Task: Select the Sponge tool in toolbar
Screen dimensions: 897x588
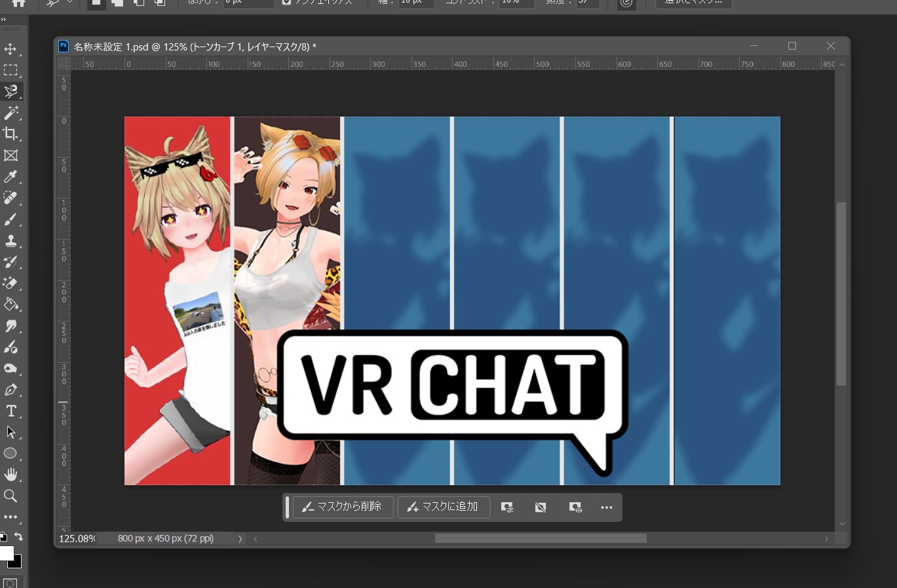Action: point(10,368)
